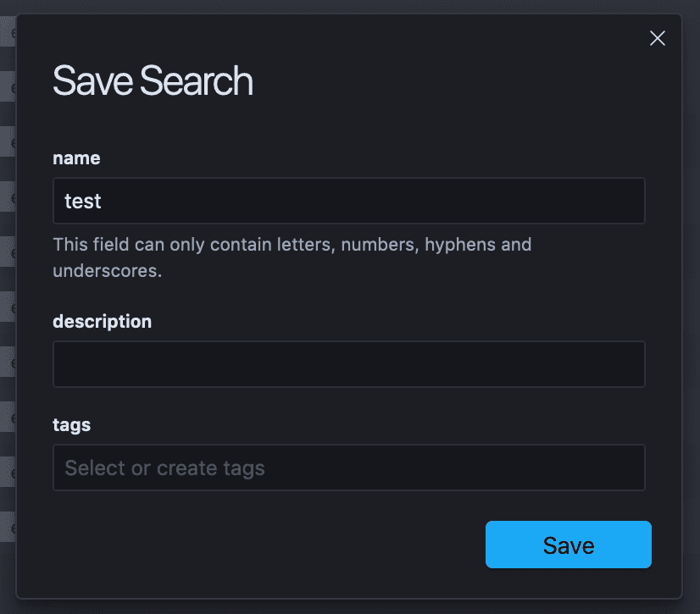
Task: Click the word "Save" in the title
Action: [x=93, y=80]
